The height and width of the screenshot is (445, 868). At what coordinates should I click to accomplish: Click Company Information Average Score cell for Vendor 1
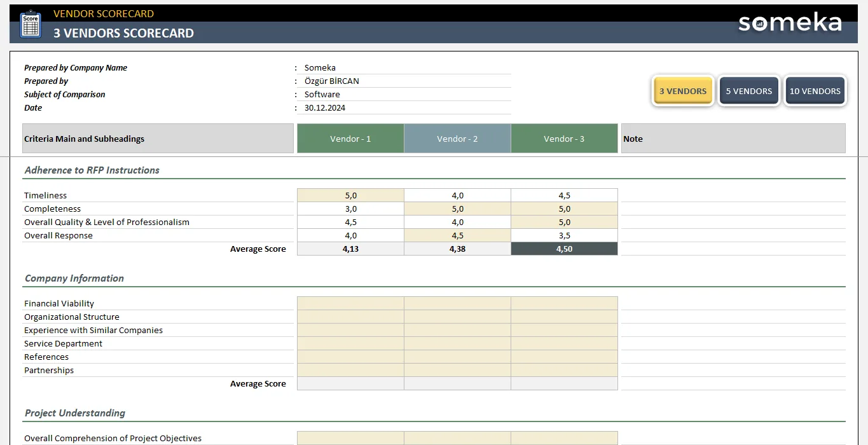tap(350, 383)
